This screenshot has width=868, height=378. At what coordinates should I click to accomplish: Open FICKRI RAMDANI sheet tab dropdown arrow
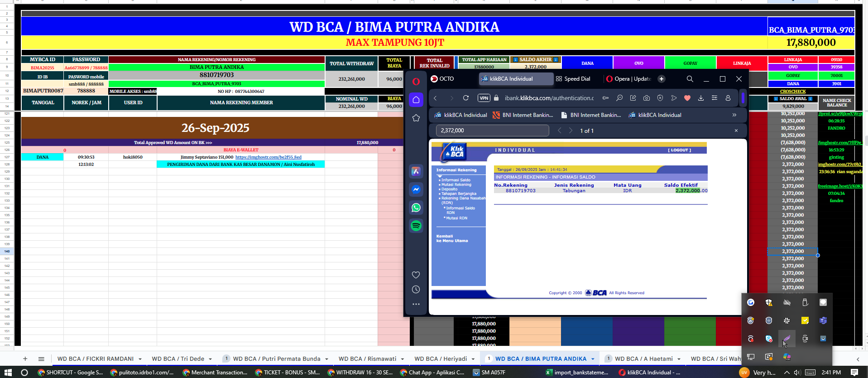(x=140, y=359)
